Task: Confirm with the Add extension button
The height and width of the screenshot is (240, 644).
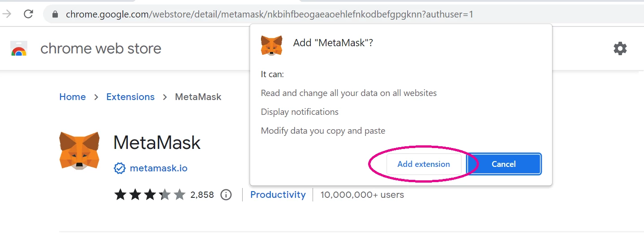Action: point(423,164)
